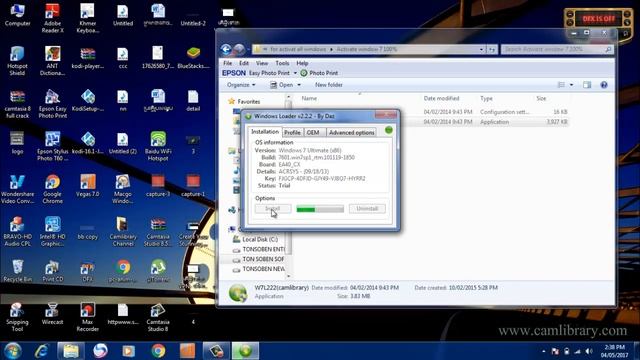Select Recycle Bin desktop icon
The width and height of the screenshot is (640, 360).
pos(17,271)
